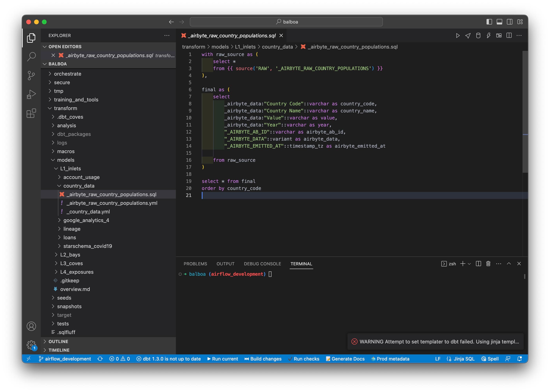This screenshot has width=550, height=392.
Task: Click the WARNING templater notification toast
Action: (435, 341)
